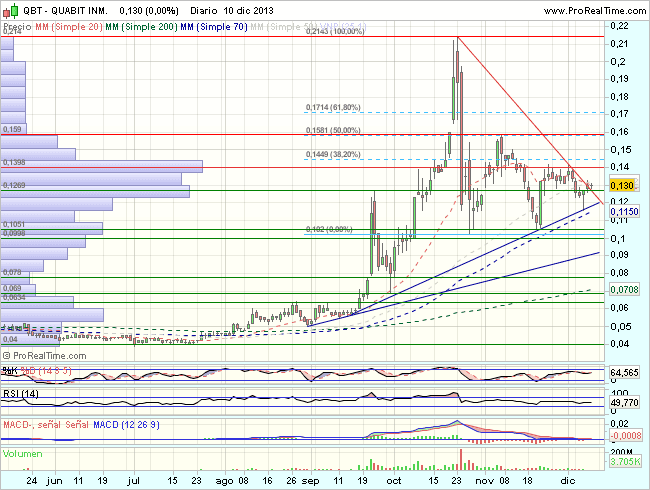The width and height of the screenshot is (650, 490).
Task: Click the 0,04 support label at bottom left
Action: click(10, 339)
